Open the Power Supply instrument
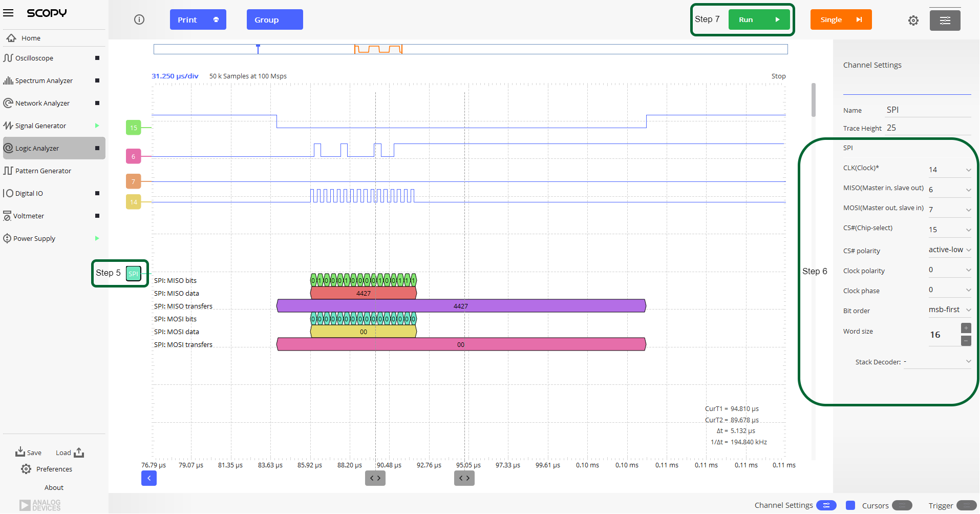980x514 pixels. pos(34,238)
